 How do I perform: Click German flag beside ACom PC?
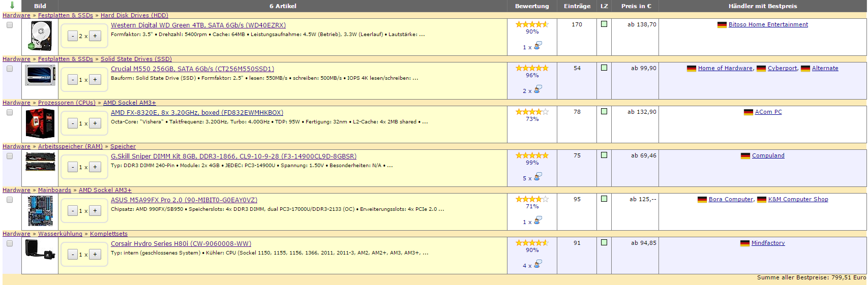coord(749,112)
